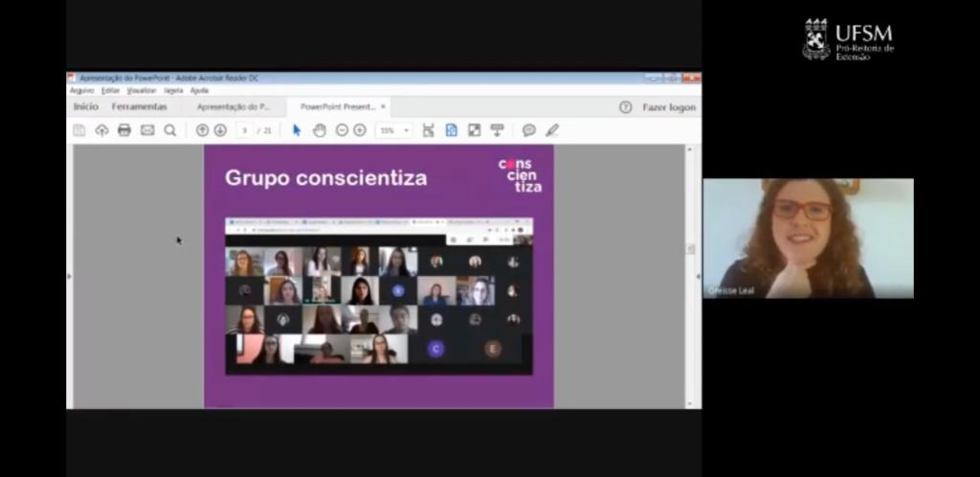The width and height of the screenshot is (980, 477).
Task: Go to next page with down arrow
Action: tap(220, 130)
